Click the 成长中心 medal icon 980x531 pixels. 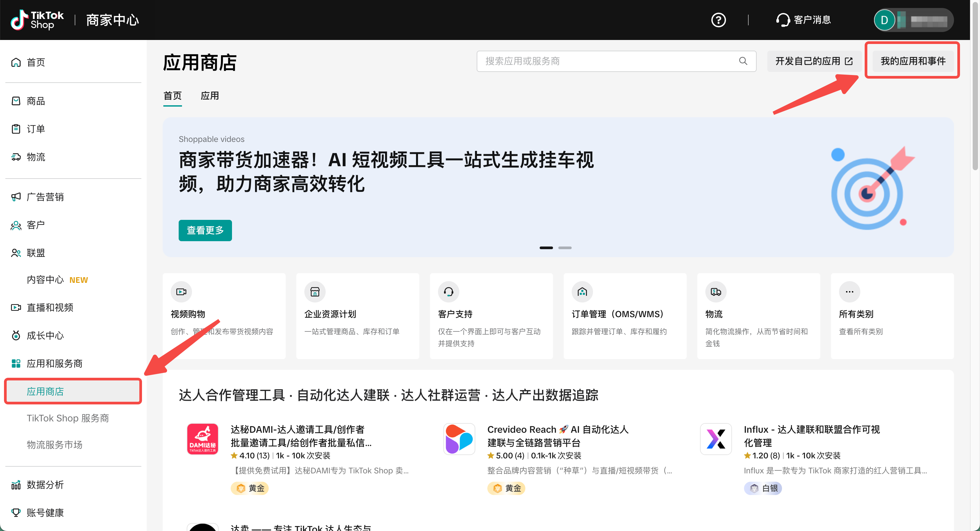click(16, 336)
